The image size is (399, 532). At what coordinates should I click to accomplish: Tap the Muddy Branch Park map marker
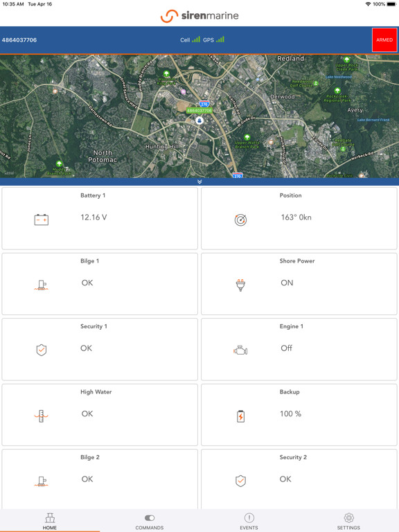(59, 163)
